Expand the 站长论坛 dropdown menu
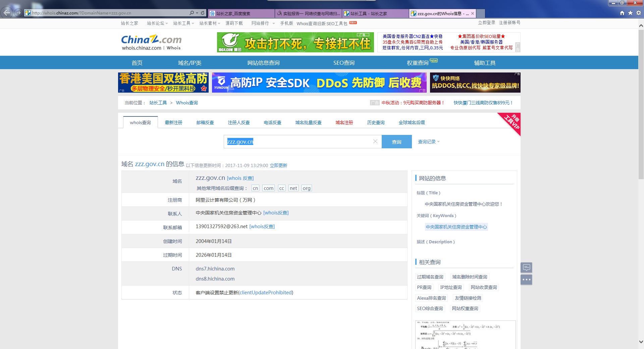The width and height of the screenshot is (644, 349). (x=157, y=23)
